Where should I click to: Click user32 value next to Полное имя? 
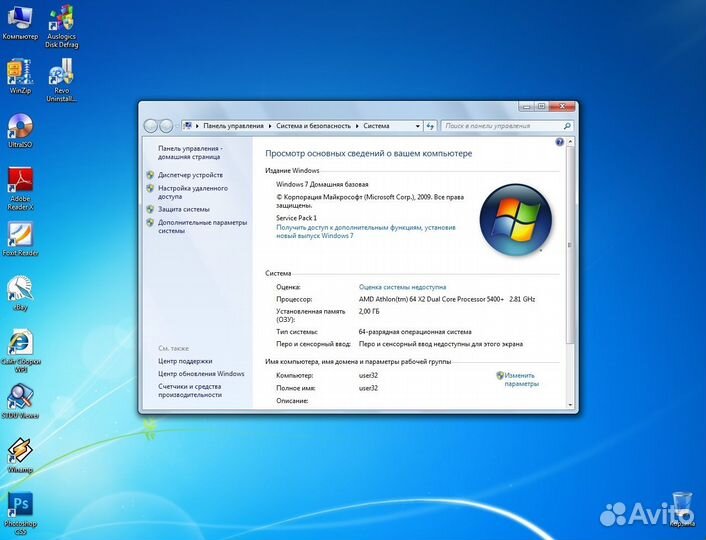click(368, 388)
